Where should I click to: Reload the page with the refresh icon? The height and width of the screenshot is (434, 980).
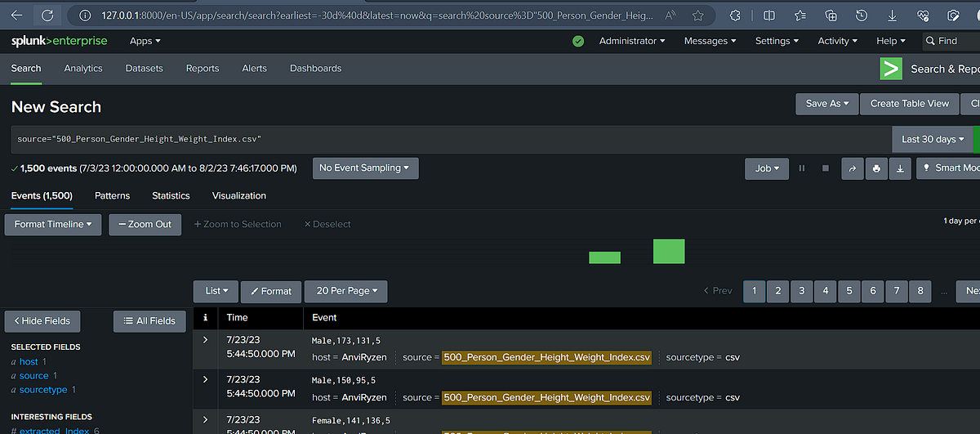point(47,15)
